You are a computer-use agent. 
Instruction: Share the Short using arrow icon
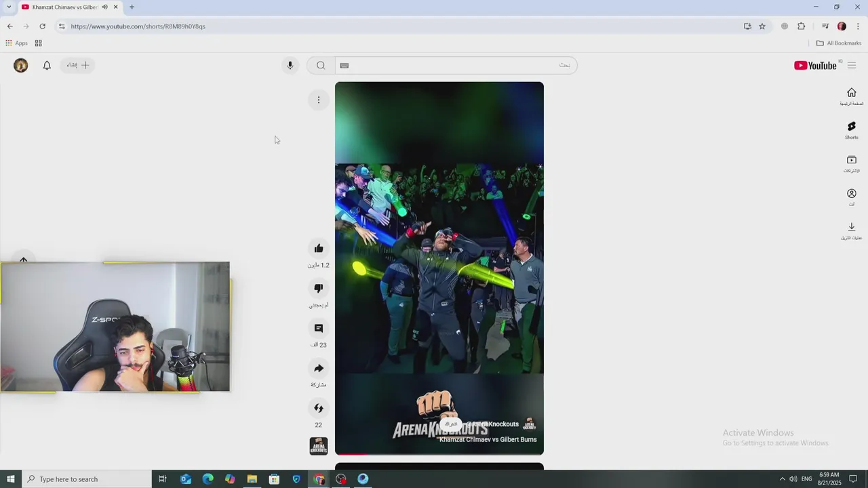[x=319, y=368]
